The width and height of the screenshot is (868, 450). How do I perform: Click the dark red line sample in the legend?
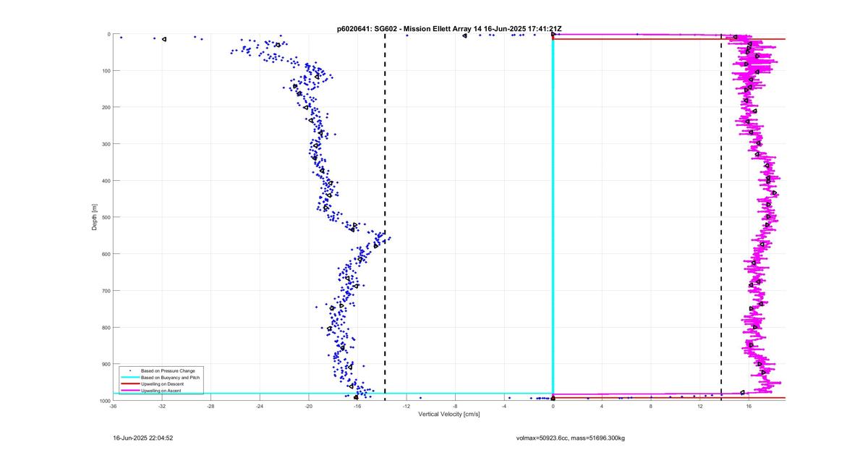pyautogui.click(x=129, y=383)
